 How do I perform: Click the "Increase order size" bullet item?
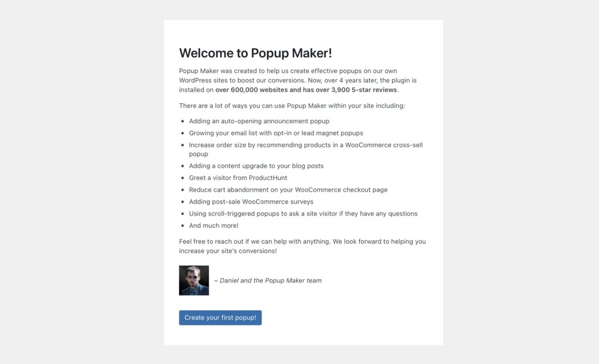(305, 145)
